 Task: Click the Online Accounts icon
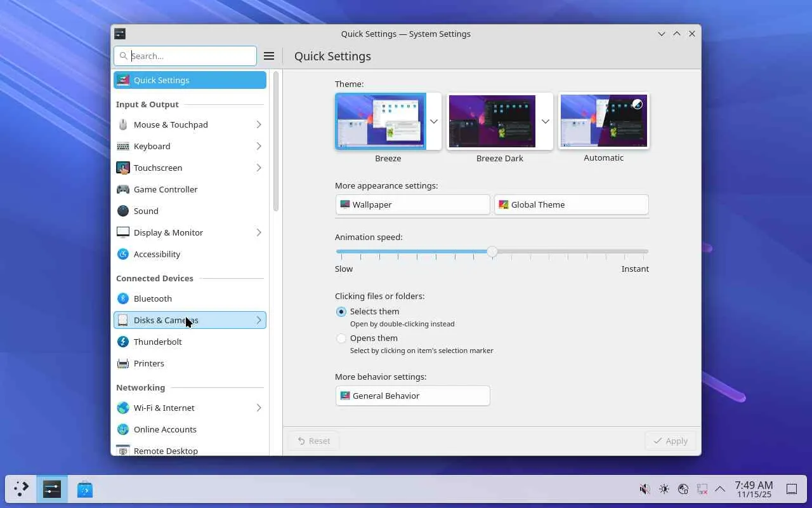point(123,429)
